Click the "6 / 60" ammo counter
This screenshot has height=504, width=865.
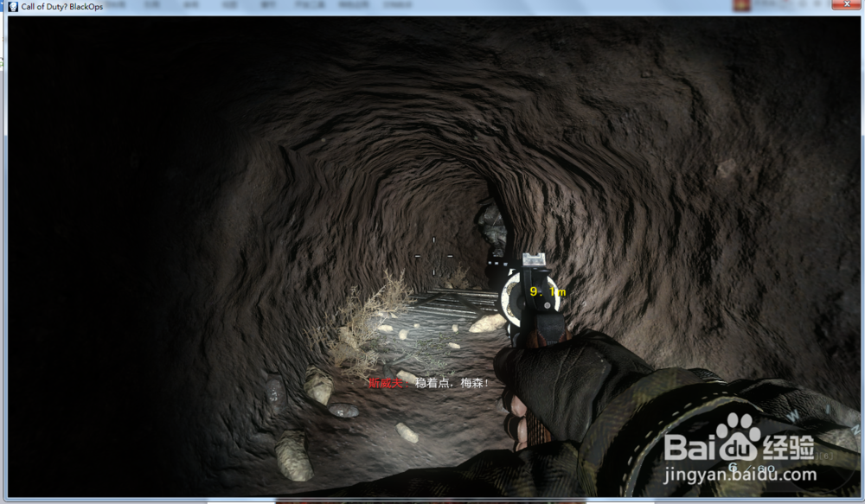pos(752,469)
